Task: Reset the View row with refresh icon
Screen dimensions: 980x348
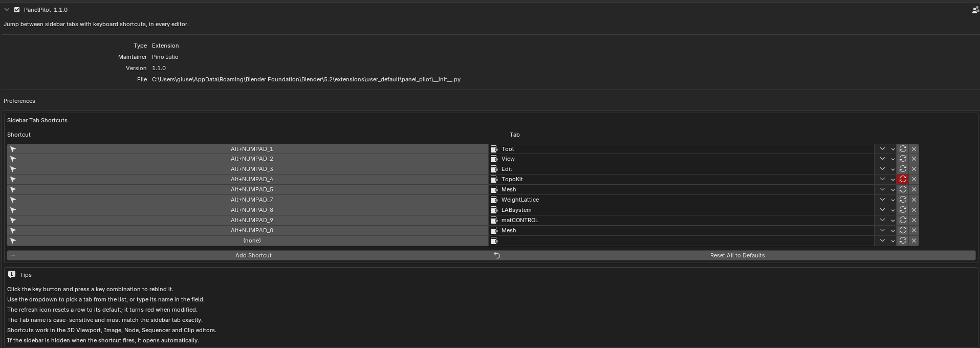Action: click(x=903, y=159)
